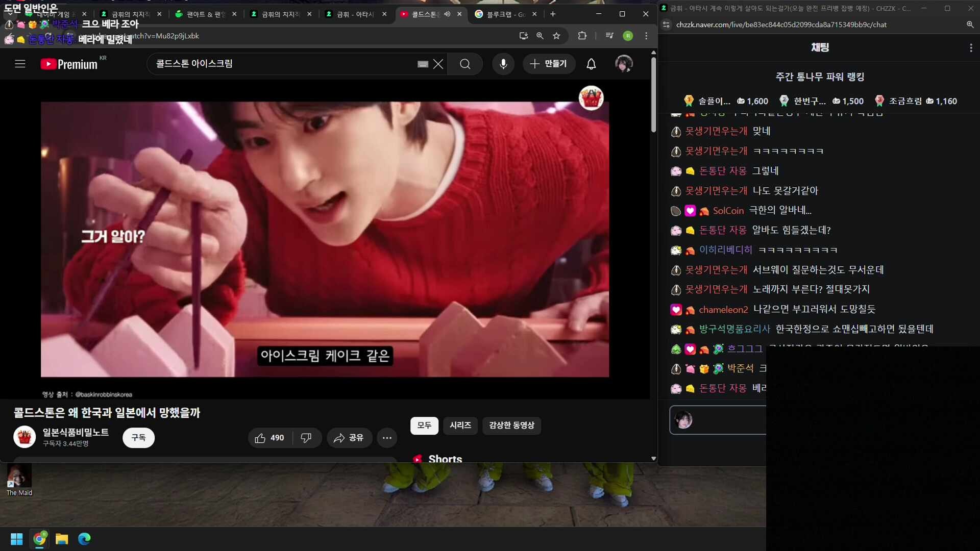Open zoom icon in chzzk address bar
Image resolution: width=980 pixels, height=551 pixels.
click(970, 24)
